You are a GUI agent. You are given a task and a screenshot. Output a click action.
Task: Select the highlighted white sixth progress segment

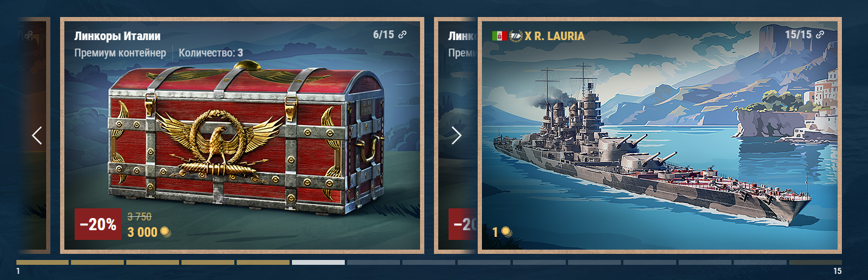[x=318, y=262]
